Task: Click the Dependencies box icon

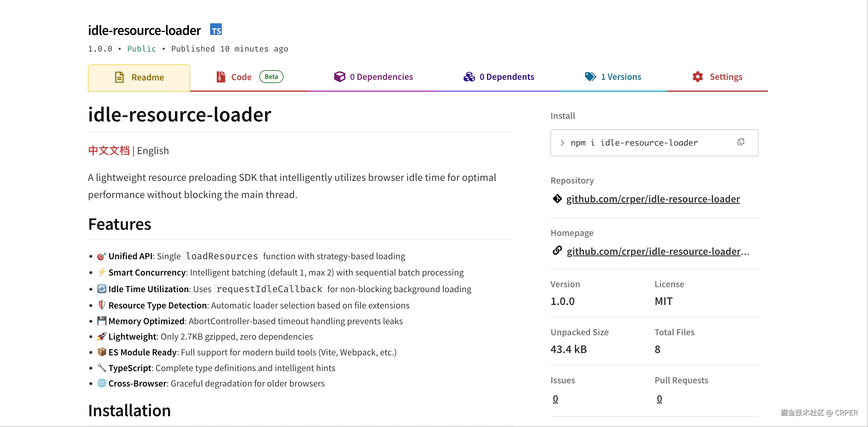Action: 339,77
